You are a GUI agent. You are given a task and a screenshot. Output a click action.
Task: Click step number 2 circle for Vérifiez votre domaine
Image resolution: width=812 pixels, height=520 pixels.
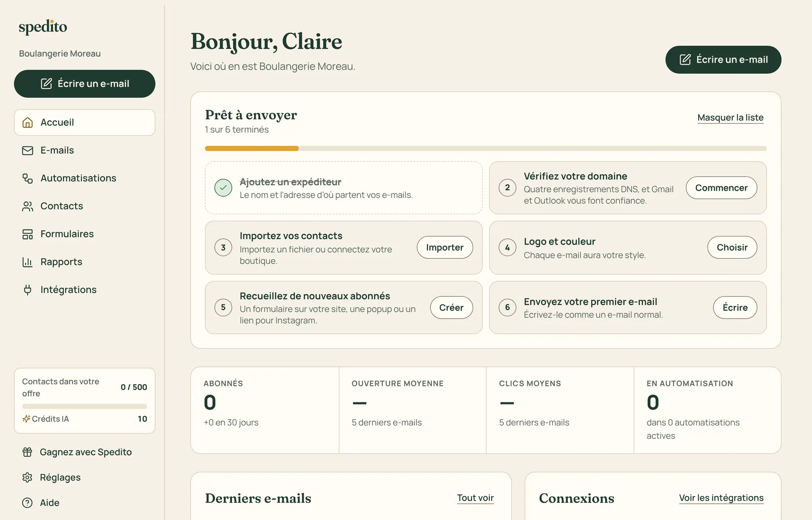(507, 188)
